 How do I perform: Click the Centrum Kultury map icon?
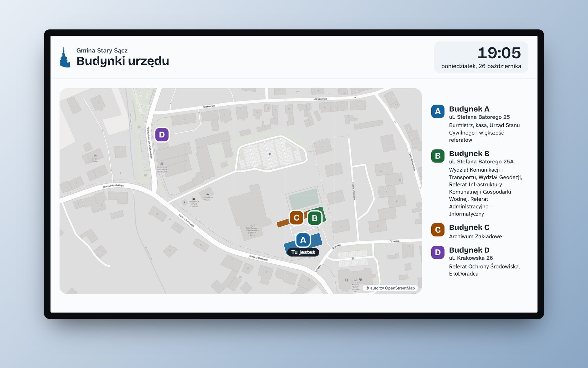pyautogui.click(x=355, y=279)
